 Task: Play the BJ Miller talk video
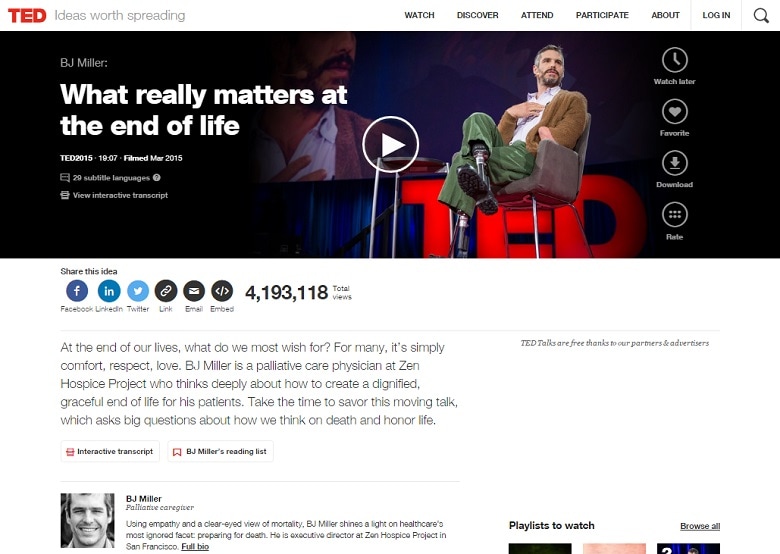[x=390, y=145]
